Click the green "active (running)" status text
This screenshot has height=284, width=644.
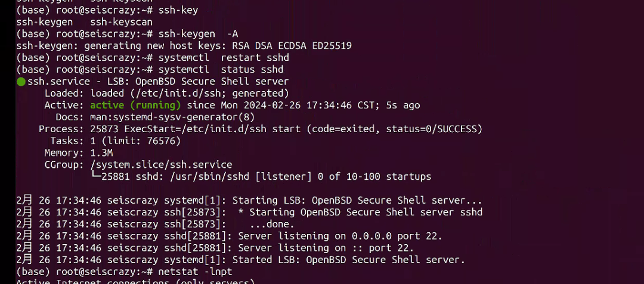coord(135,105)
